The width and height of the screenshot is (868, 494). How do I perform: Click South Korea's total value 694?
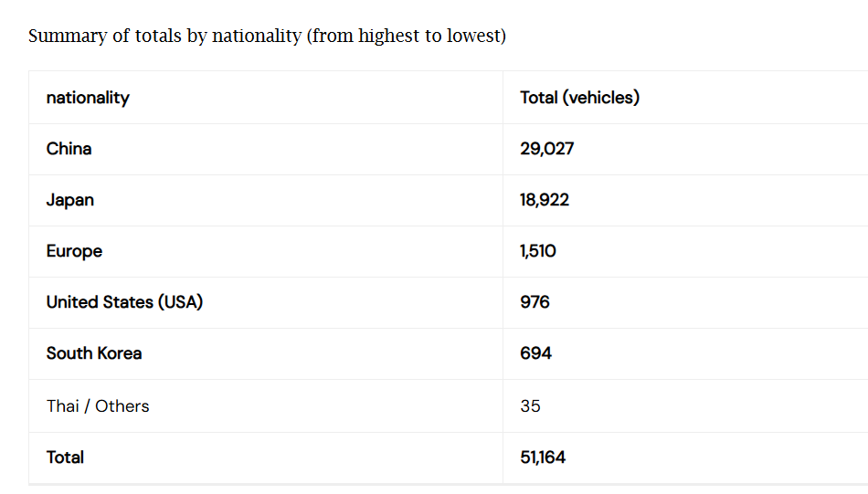535,353
